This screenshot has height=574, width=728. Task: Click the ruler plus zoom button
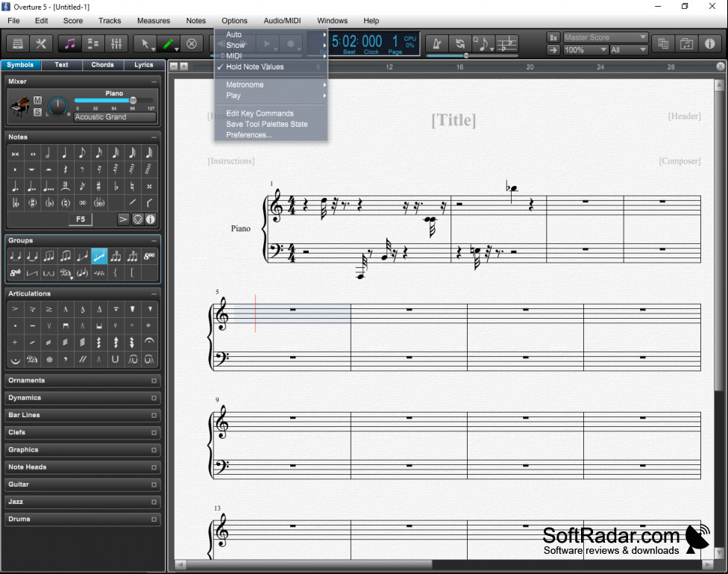coord(183,66)
